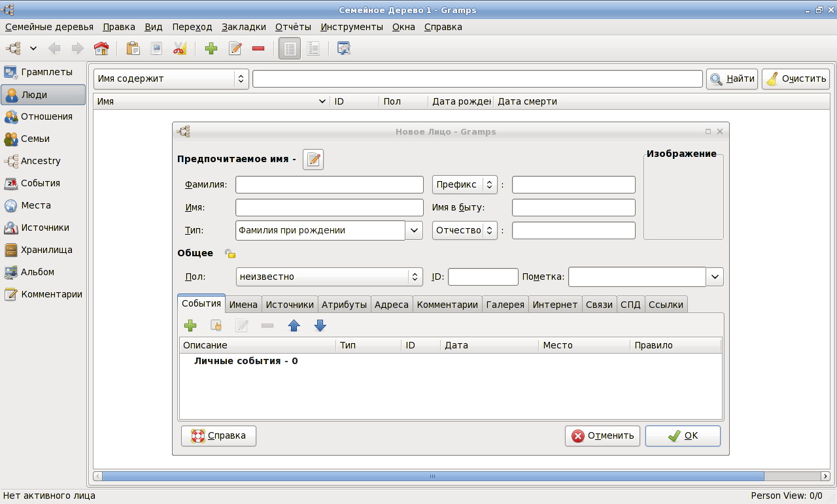Share an existing event icon
Viewport: 837px width, 504px height.
(x=216, y=326)
